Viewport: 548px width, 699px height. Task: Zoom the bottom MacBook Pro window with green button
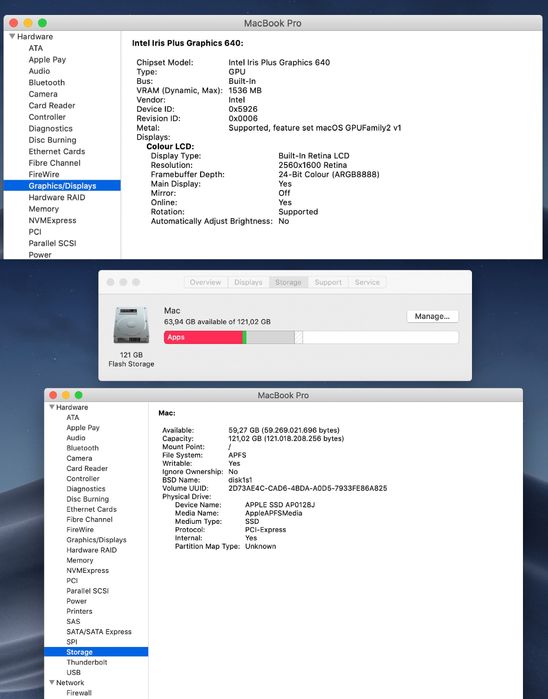(79, 395)
